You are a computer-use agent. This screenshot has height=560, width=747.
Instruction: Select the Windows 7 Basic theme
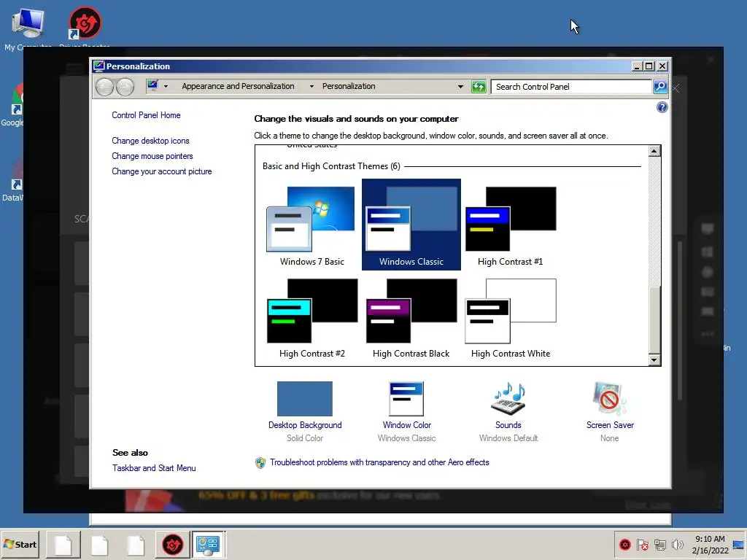[x=311, y=225]
